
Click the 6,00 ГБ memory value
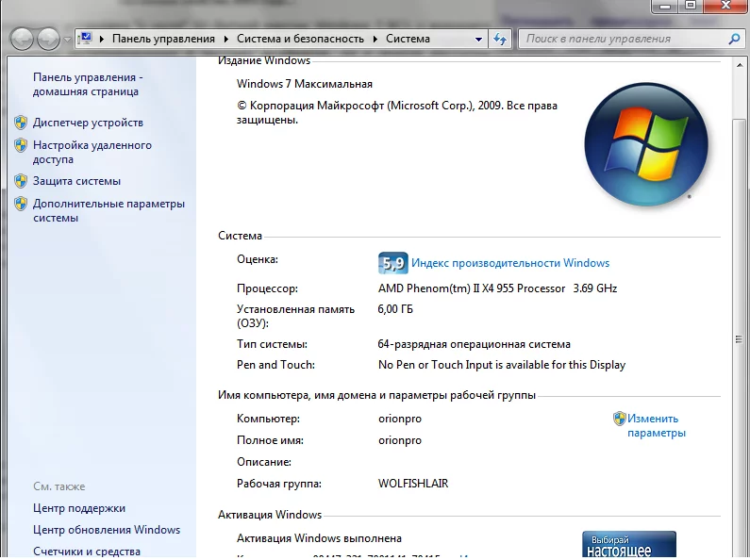(395, 309)
